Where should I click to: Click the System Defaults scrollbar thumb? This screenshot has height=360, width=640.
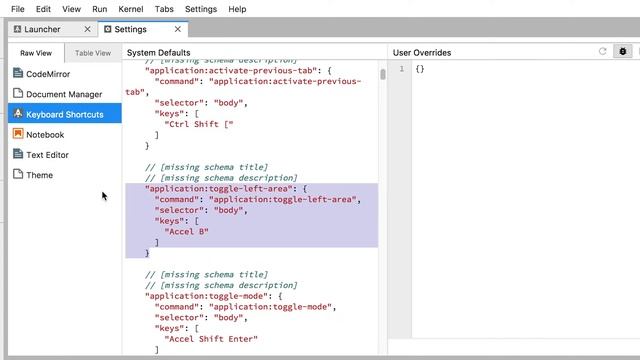click(x=383, y=74)
